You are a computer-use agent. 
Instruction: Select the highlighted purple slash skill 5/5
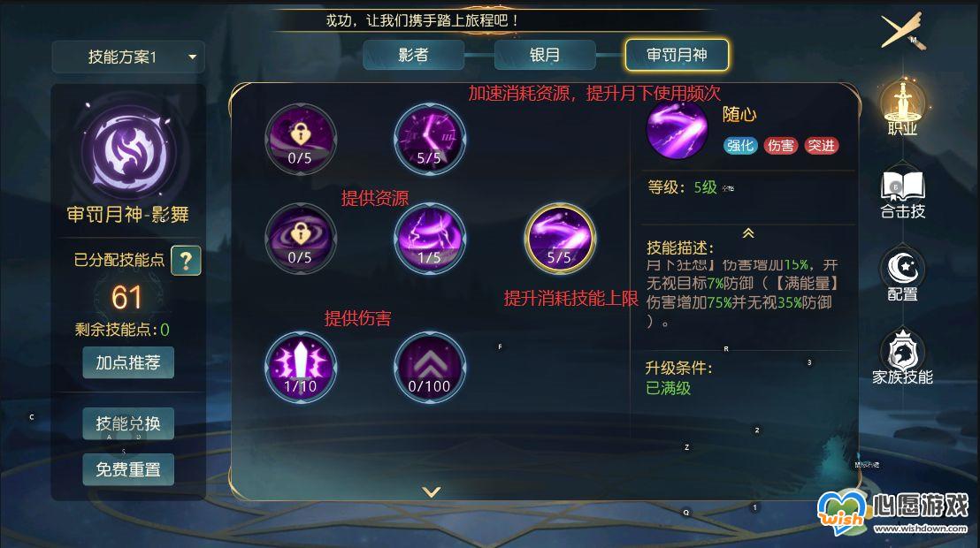click(x=559, y=238)
